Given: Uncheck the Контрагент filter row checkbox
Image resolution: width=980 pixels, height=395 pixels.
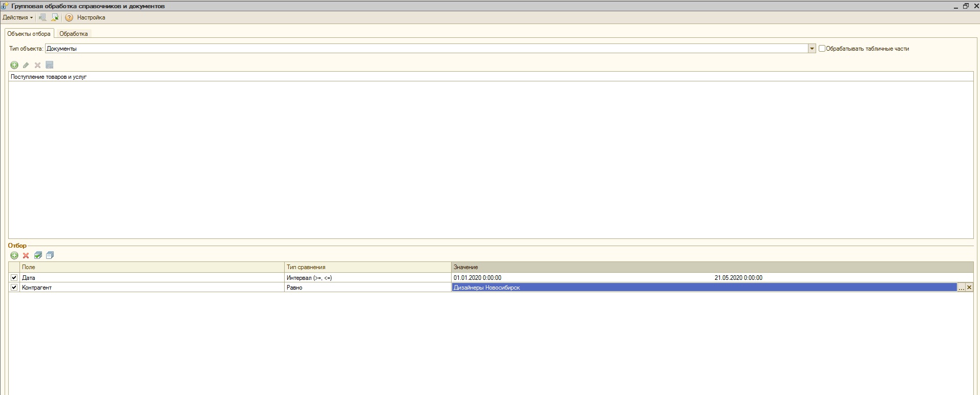Looking at the screenshot, I should click(14, 288).
